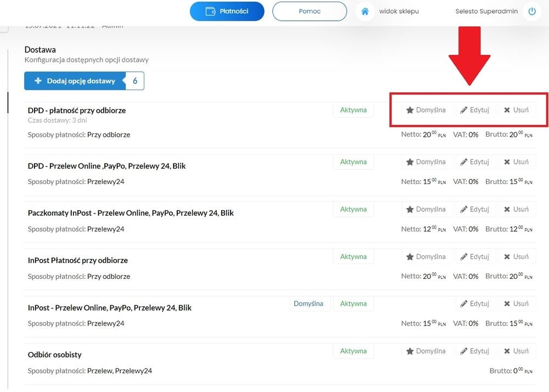Viewport: 549px width, 392px height.
Task: Mark Paczkomaty InPost option as Domyślna
Action: point(427,209)
